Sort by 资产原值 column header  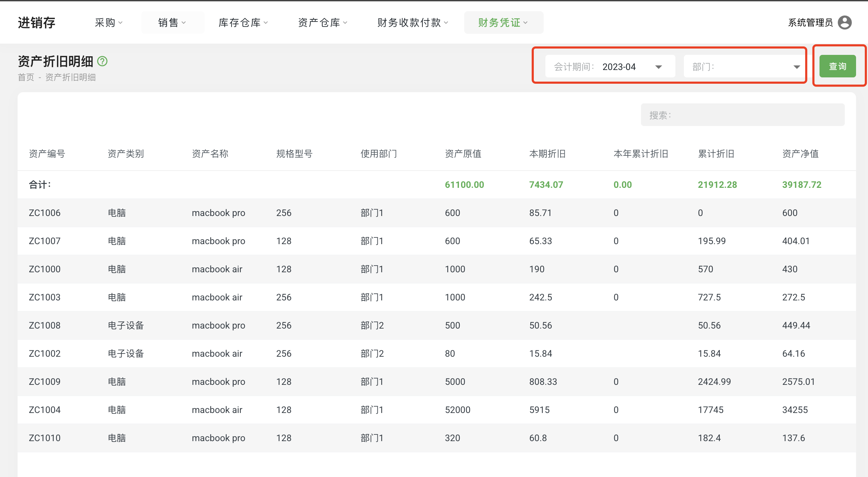pos(463,154)
